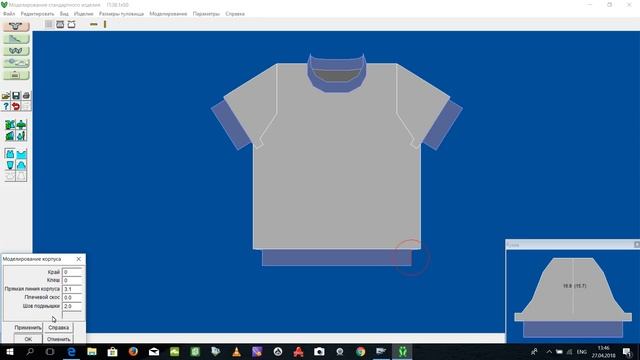Click the blue question mark help icon
Viewport: 640px width, 360px height.
(6, 106)
